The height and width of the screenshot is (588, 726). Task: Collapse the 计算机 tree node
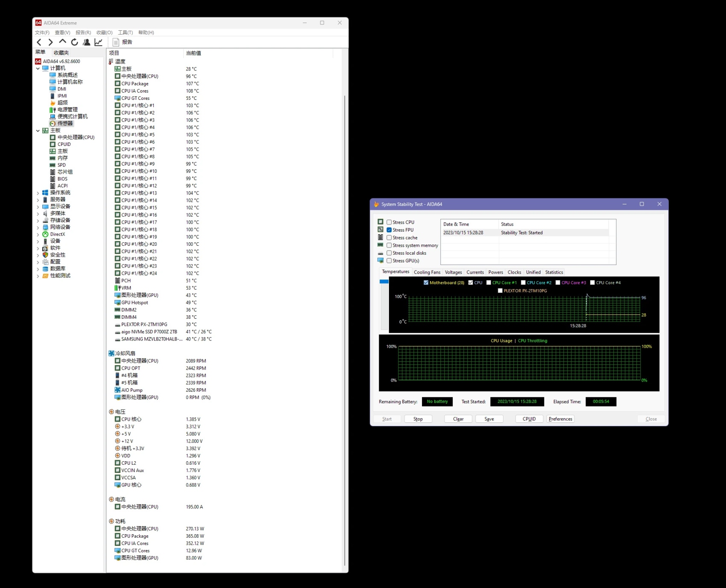pos(38,68)
